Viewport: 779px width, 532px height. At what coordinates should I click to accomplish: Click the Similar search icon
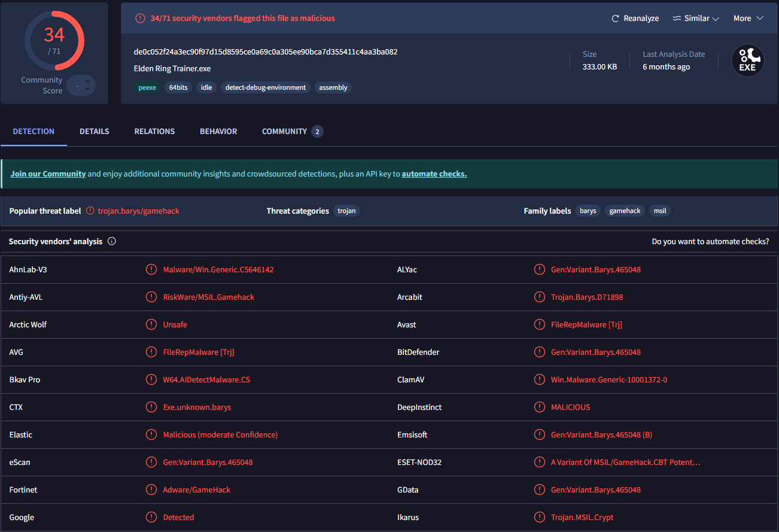677,19
